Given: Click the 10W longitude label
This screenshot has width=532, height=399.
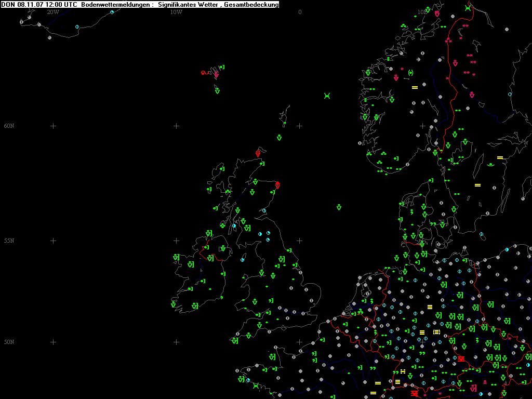Looking at the screenshot, I should [176, 12].
